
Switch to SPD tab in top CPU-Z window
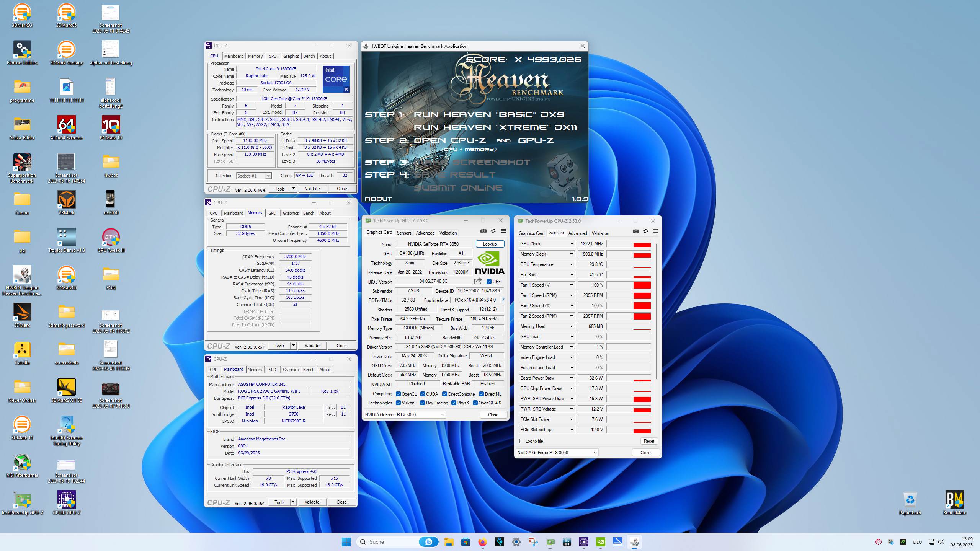tap(273, 56)
